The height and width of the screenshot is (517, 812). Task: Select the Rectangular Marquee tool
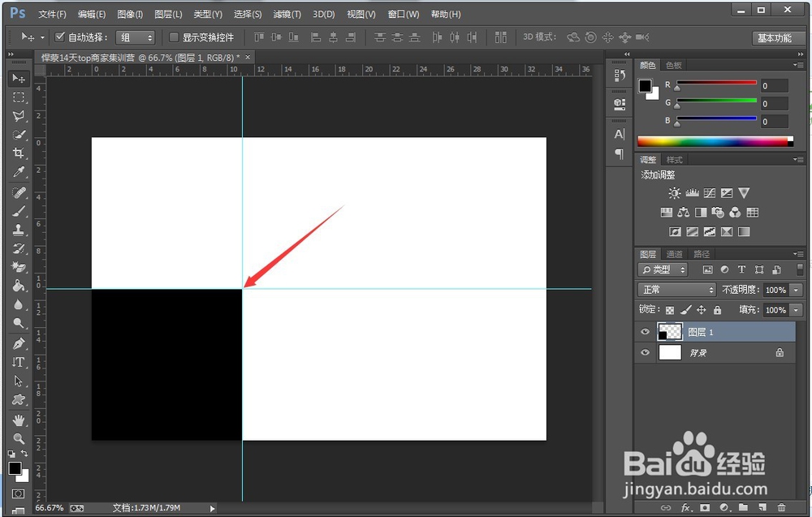coord(19,97)
